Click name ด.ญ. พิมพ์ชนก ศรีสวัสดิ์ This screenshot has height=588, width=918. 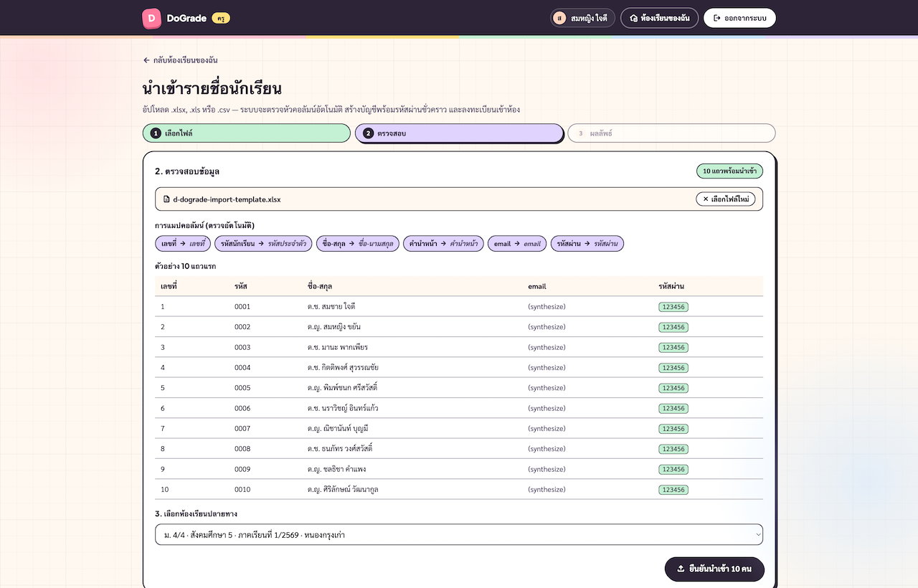342,388
